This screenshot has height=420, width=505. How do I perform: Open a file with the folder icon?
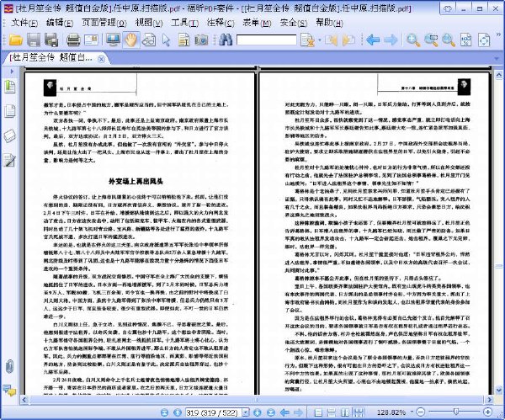[15, 40]
